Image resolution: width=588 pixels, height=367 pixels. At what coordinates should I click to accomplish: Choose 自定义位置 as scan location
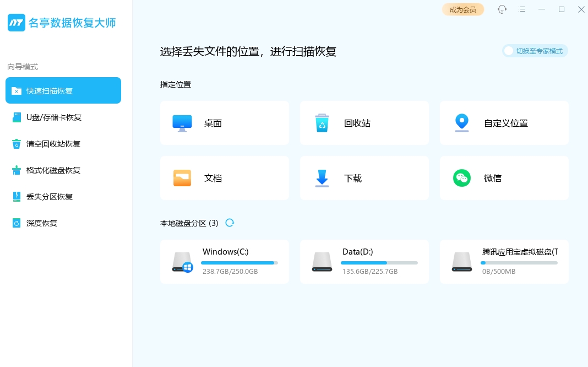point(504,123)
